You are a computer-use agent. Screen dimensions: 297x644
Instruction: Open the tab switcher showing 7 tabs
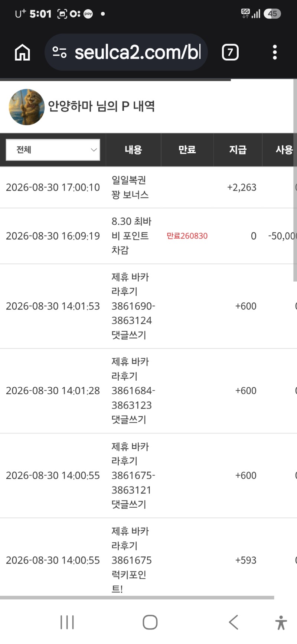pos(230,52)
